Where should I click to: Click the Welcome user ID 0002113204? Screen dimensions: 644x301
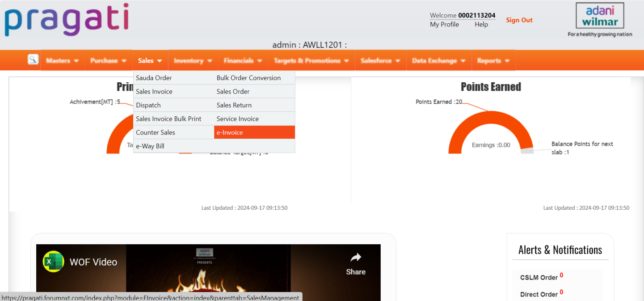tap(476, 15)
